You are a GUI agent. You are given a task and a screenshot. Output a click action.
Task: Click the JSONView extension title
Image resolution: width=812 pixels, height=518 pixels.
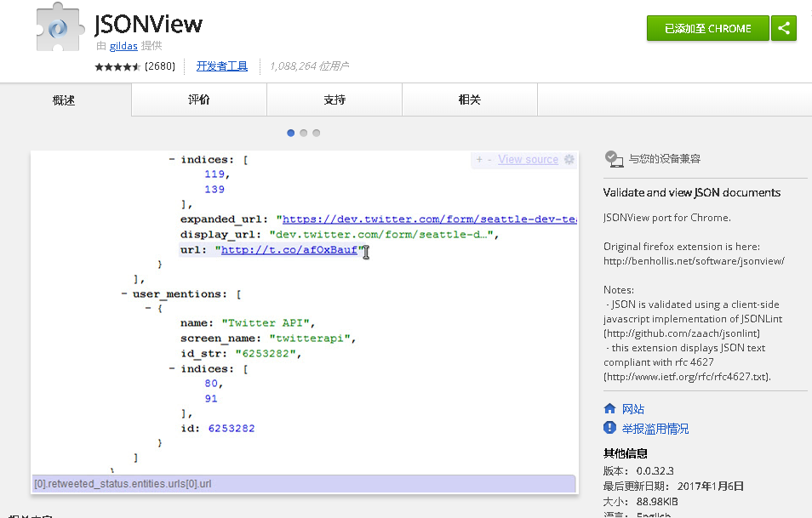pos(148,24)
